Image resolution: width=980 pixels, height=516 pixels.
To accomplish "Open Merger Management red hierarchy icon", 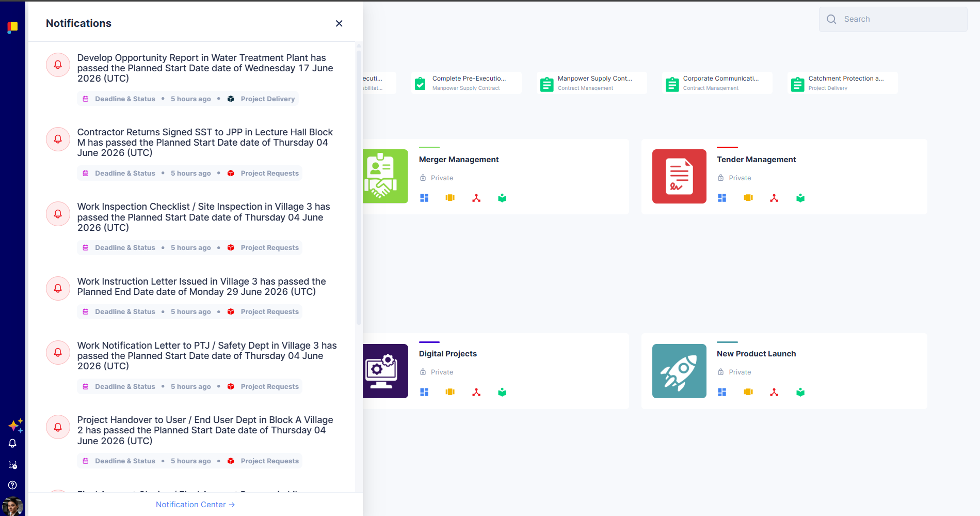I will coord(476,198).
